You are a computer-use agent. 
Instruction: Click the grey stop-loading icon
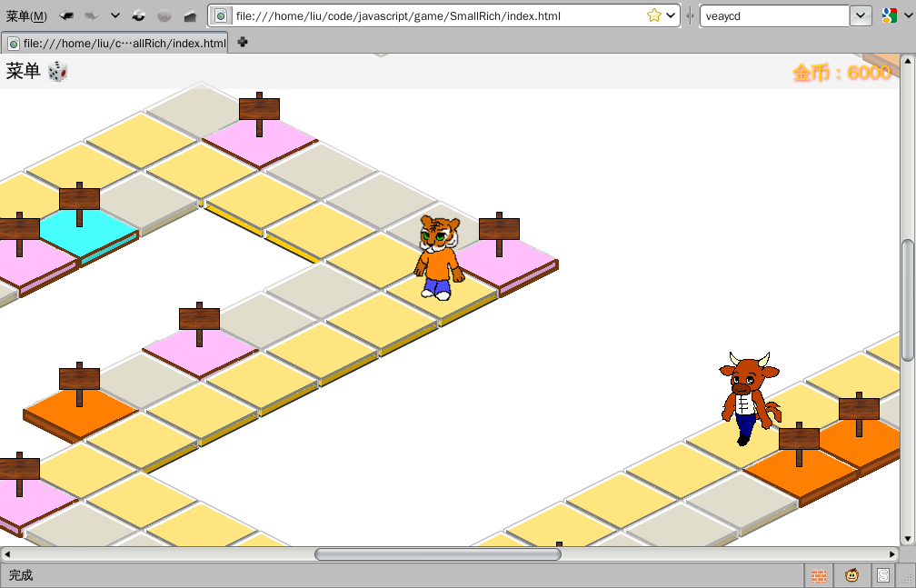(164, 15)
